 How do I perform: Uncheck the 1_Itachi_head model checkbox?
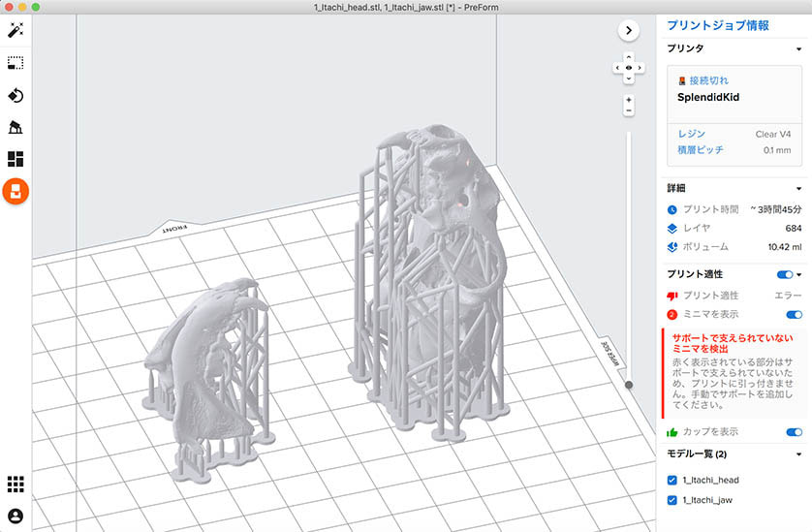[672, 481]
